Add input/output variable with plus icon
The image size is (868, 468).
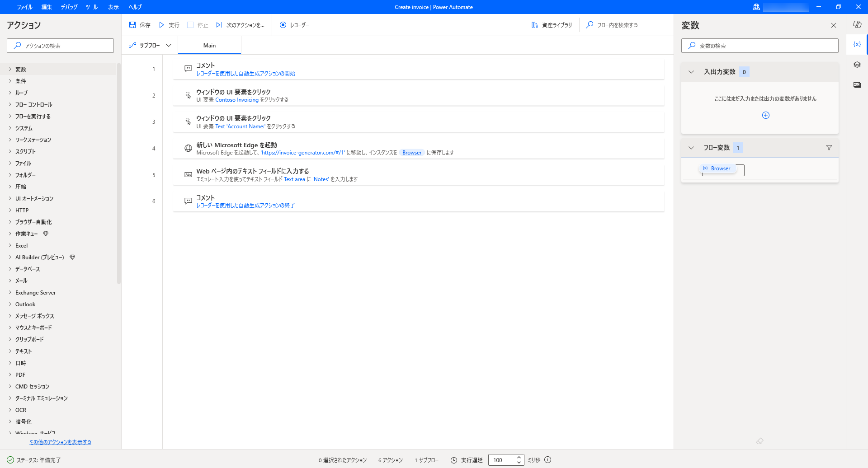pos(766,115)
